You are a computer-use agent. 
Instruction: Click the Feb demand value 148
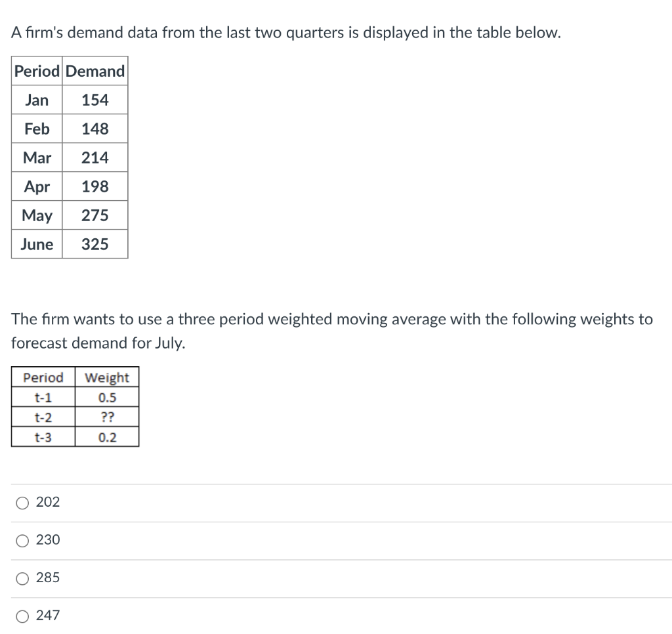pos(94,129)
